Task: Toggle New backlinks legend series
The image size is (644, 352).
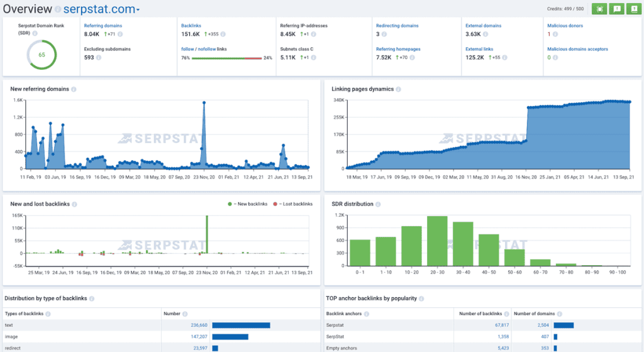Action: tap(248, 204)
